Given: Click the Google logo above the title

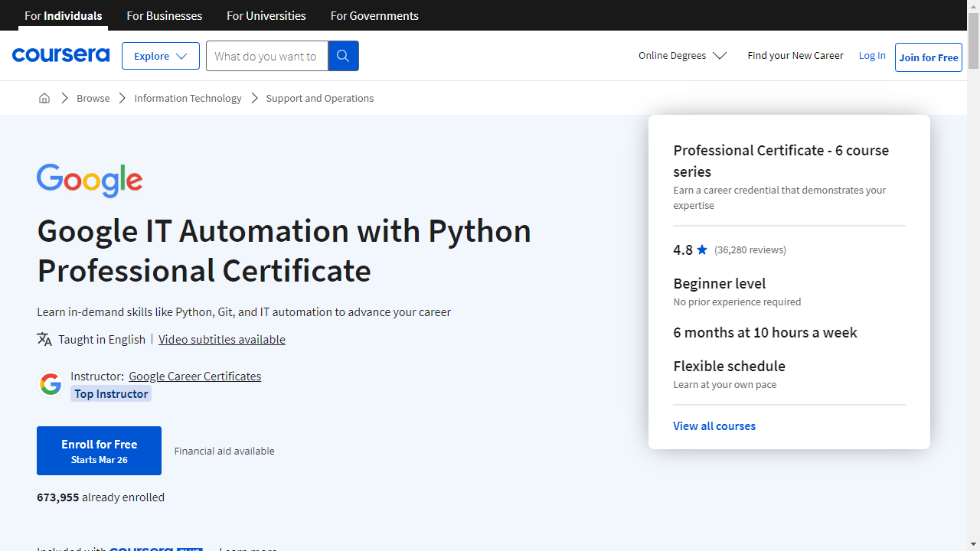Looking at the screenshot, I should (90, 181).
